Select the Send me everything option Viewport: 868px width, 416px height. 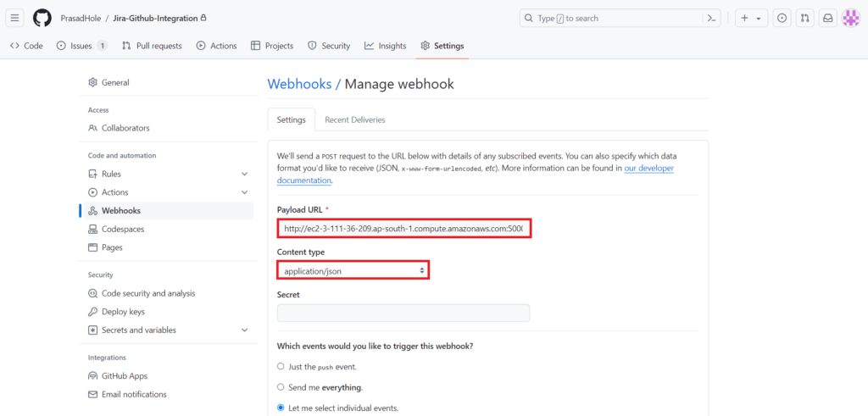point(281,387)
